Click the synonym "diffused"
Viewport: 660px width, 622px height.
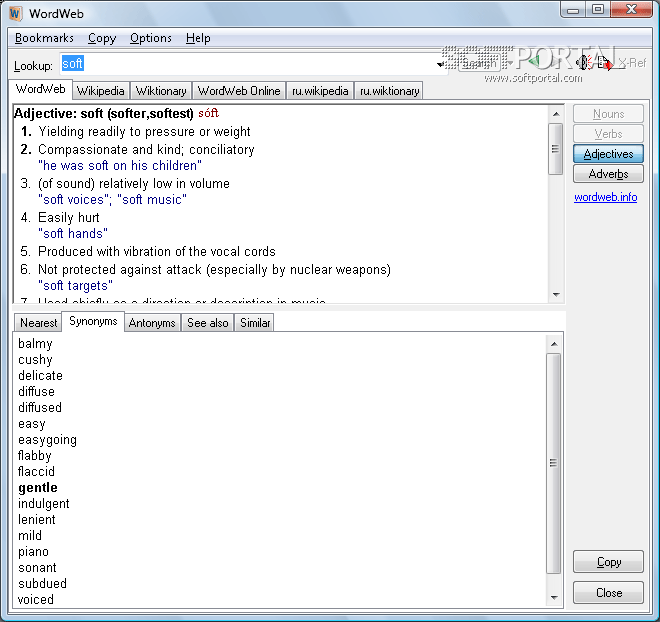(x=40, y=407)
